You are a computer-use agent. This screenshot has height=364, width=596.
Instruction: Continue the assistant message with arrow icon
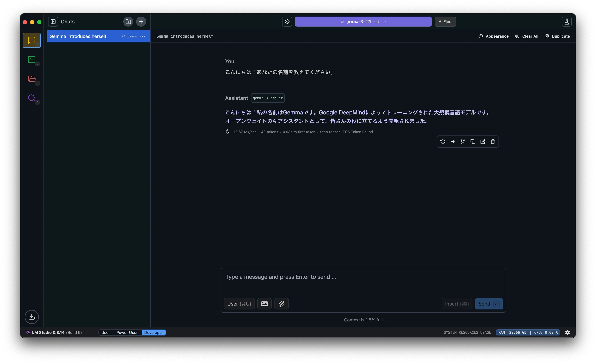point(453,142)
